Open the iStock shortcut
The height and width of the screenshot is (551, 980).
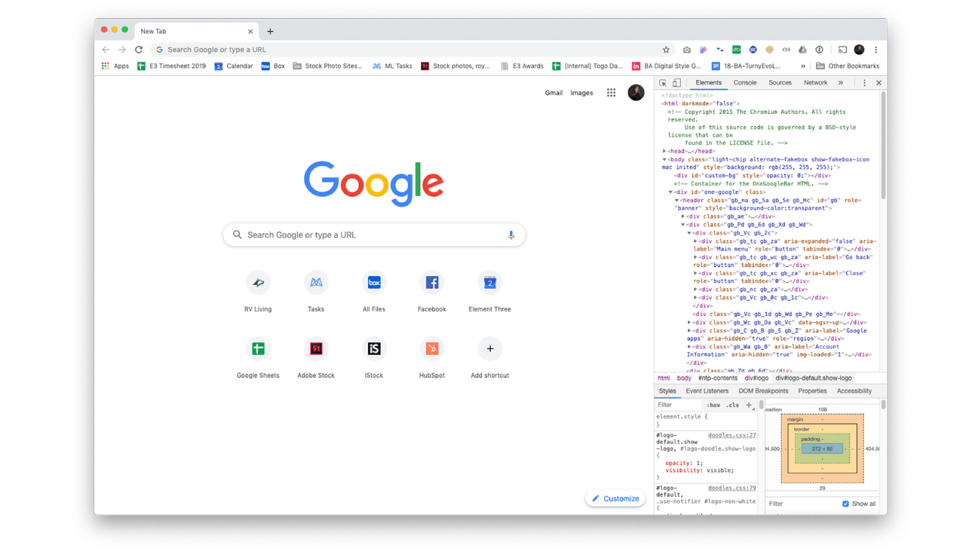click(374, 358)
